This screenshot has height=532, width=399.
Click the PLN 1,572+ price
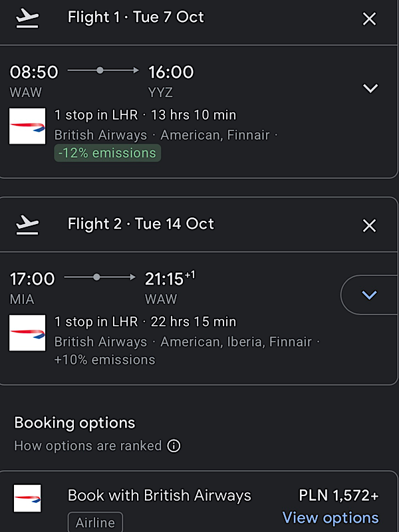[x=338, y=495]
